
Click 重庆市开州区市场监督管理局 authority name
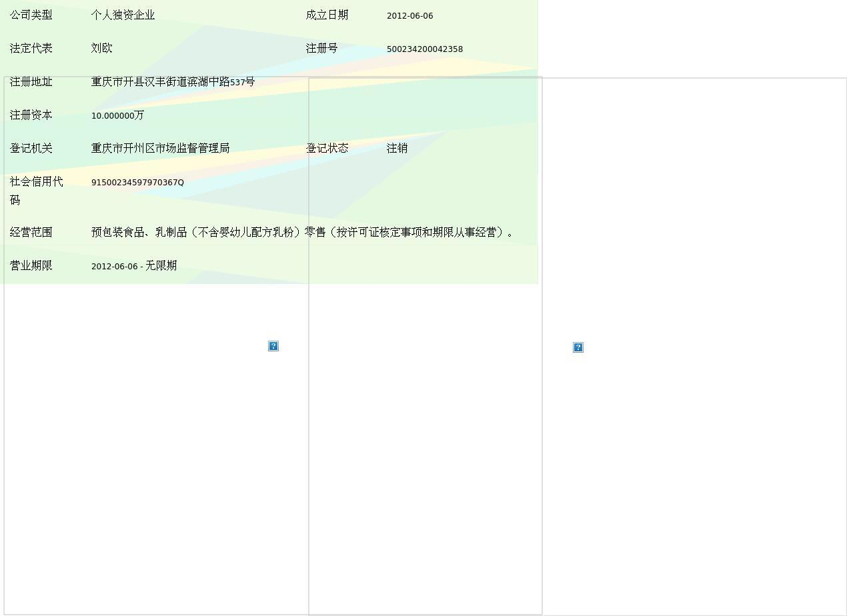coord(160,148)
